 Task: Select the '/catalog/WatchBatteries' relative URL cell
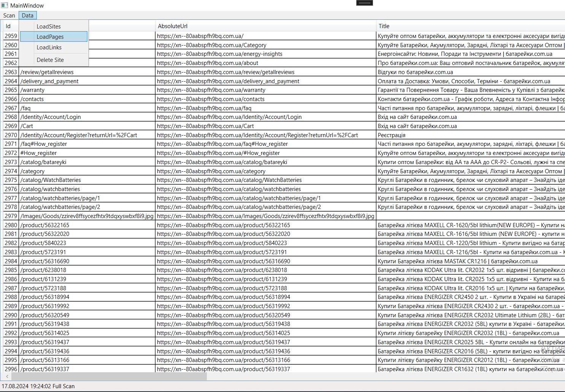(x=87, y=180)
